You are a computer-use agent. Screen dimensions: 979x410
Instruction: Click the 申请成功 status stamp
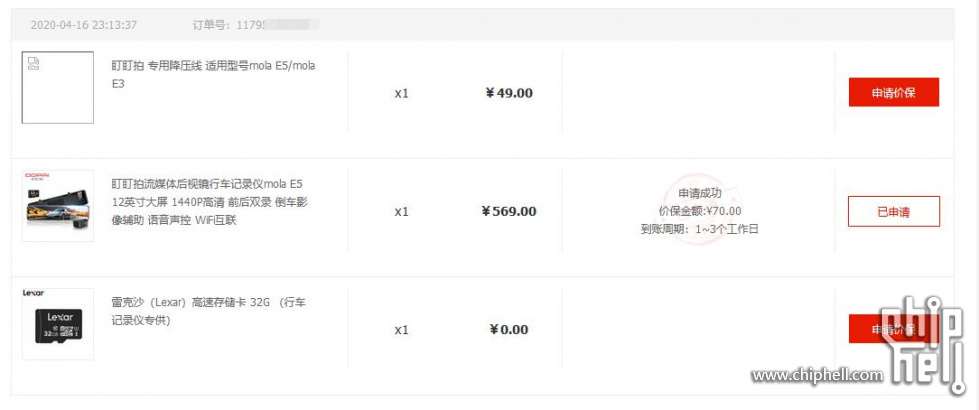click(x=699, y=193)
